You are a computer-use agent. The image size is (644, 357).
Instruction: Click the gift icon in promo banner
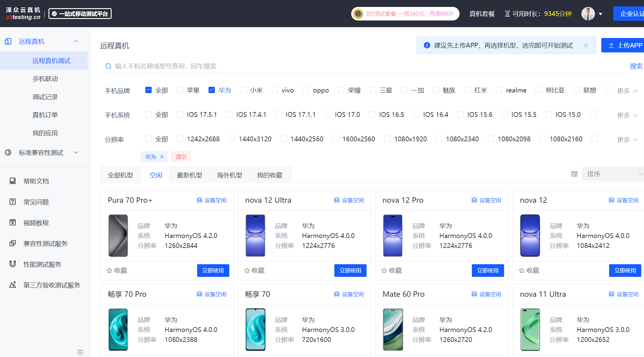click(x=358, y=14)
